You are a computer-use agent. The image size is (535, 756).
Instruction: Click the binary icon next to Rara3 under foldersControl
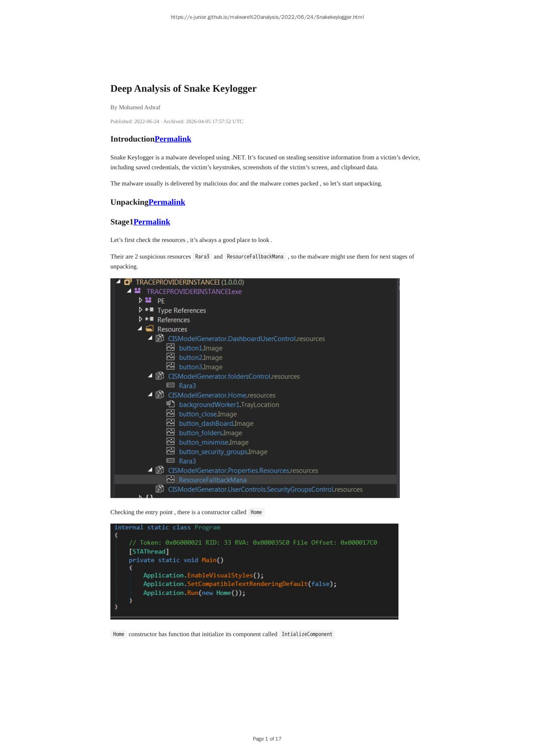[x=171, y=385]
